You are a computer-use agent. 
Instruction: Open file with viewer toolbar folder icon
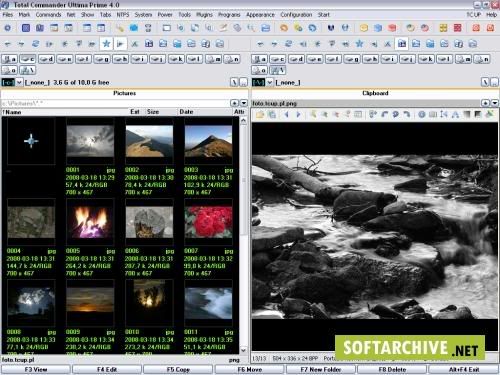260,115
